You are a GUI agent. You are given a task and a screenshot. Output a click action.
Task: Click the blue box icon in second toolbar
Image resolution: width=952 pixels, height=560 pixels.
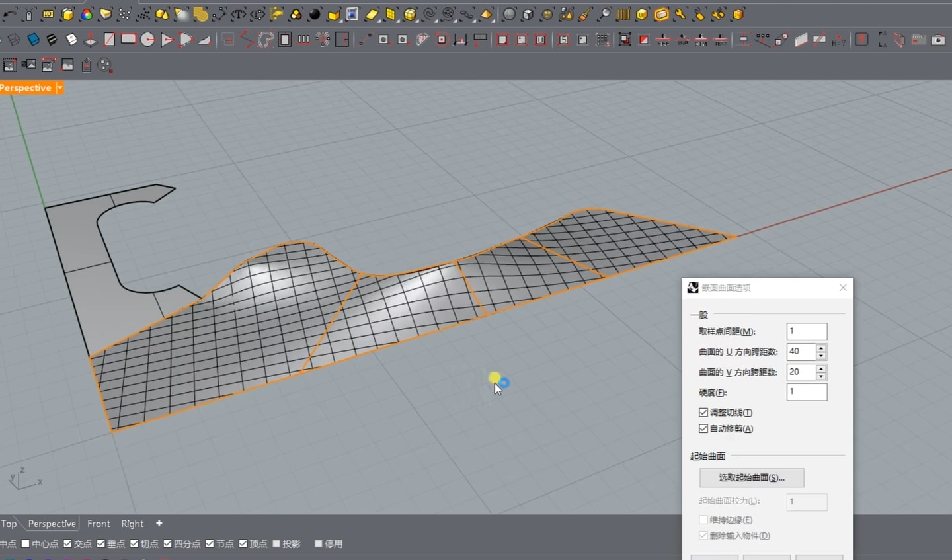pos(33,40)
